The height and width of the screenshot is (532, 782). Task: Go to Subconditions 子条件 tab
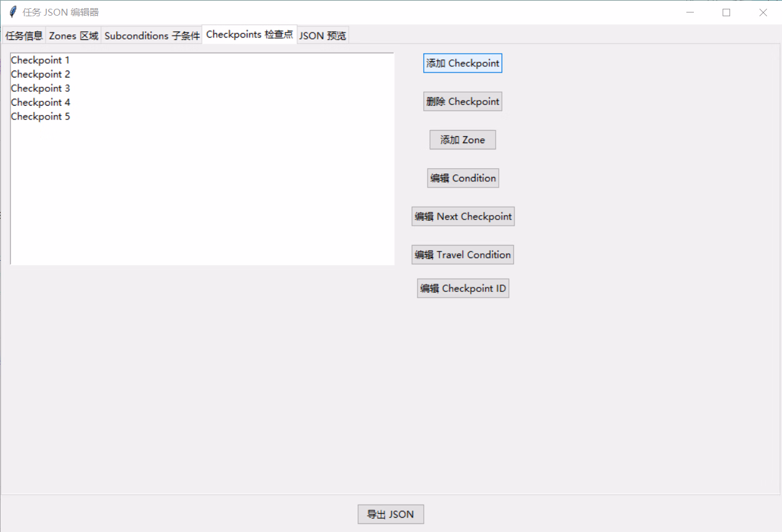coord(152,36)
